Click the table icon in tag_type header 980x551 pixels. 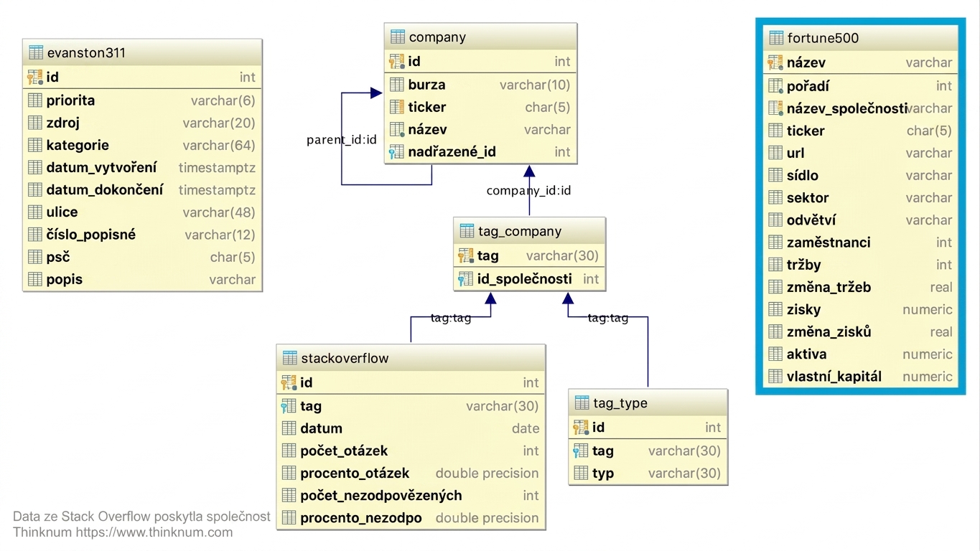[582, 403]
